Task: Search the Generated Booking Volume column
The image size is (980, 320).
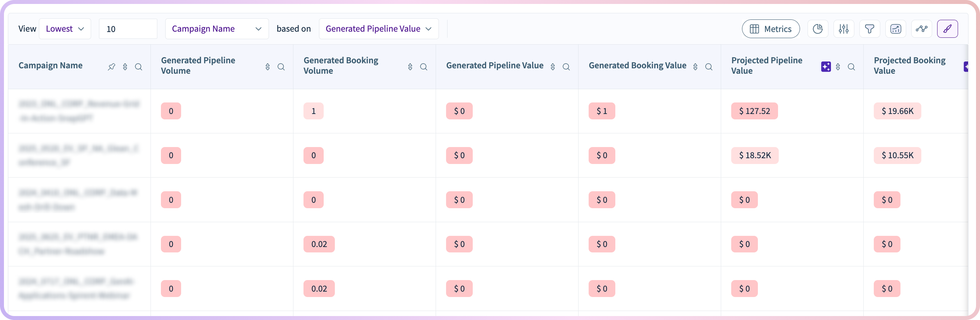Action: coord(423,67)
